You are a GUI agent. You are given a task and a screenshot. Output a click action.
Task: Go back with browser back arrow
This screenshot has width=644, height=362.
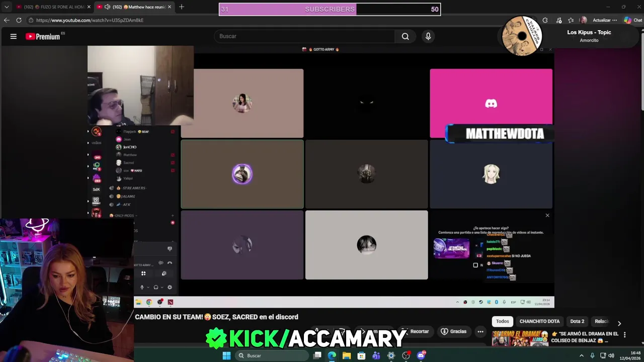pyautogui.click(x=7, y=20)
